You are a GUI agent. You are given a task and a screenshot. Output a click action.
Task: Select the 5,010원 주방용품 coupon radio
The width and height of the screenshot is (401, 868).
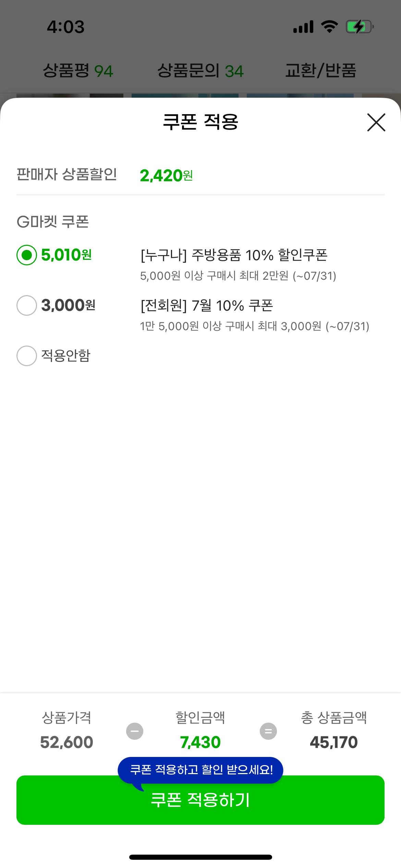[x=27, y=255]
